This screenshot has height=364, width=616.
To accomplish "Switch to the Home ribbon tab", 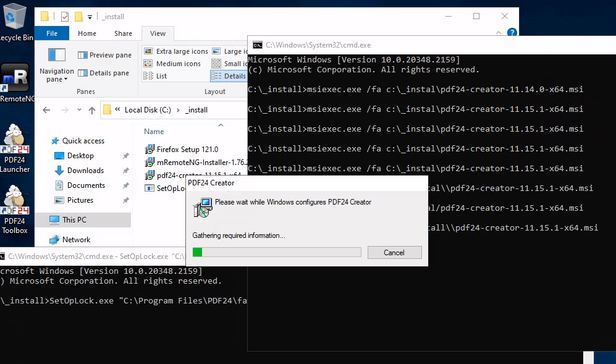I will pos(87,33).
